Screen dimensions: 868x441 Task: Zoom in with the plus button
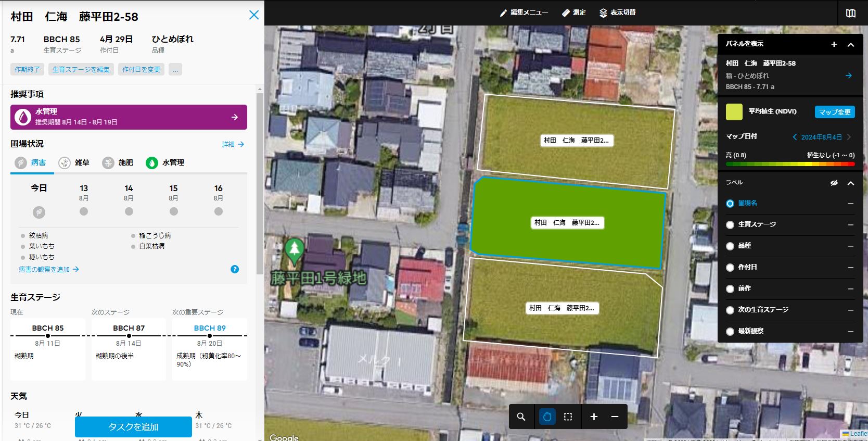594,417
